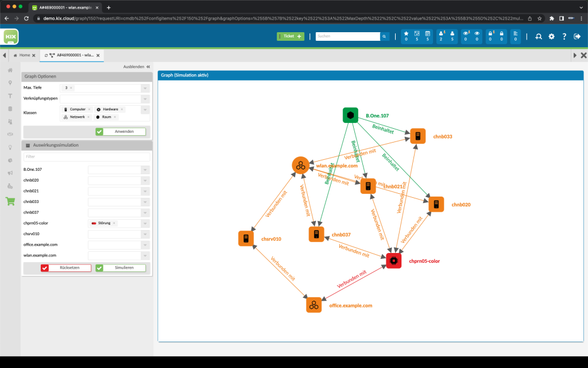
Task: Select the green B.One.107 room node
Action: [350, 115]
